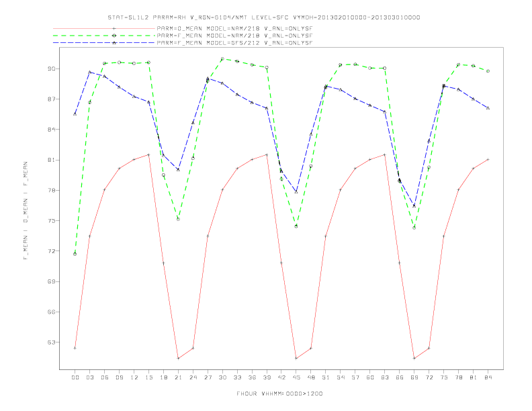This screenshot has width=532, height=411.
Task: Click the x-axis tick label 30
Action: (x=222, y=377)
